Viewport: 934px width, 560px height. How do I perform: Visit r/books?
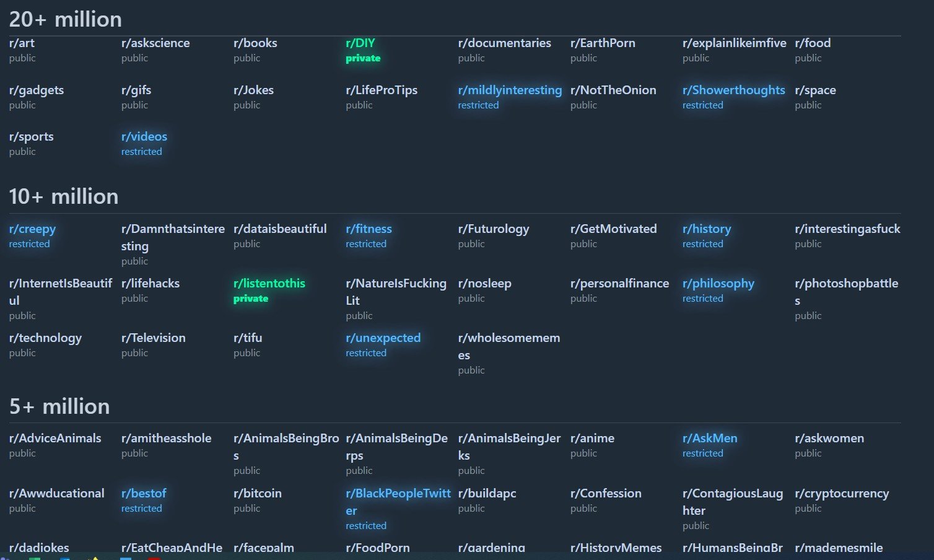[255, 43]
